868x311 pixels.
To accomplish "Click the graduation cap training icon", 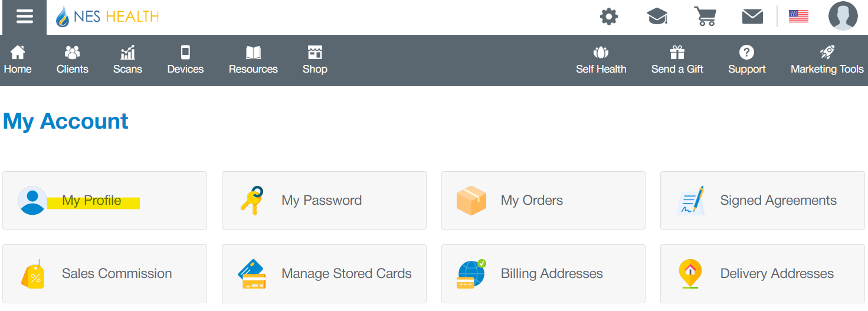I will point(657,17).
